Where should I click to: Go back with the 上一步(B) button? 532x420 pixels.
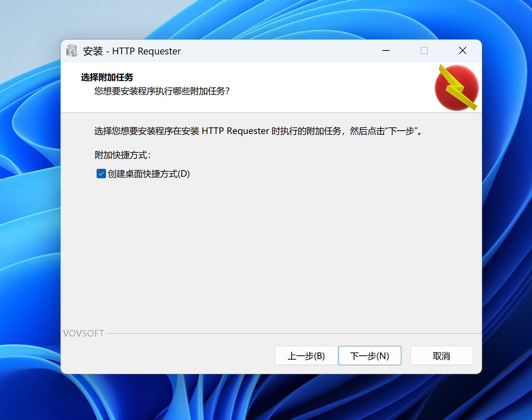(x=306, y=356)
